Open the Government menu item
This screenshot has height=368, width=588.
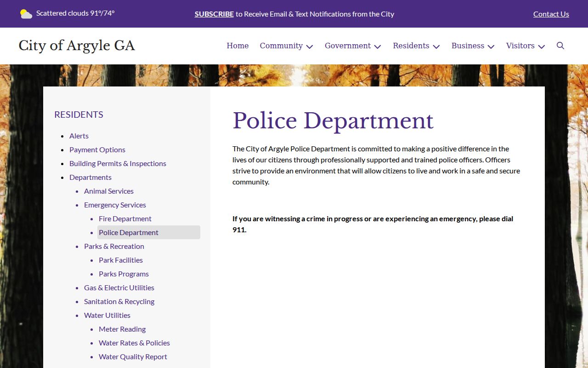(x=348, y=46)
